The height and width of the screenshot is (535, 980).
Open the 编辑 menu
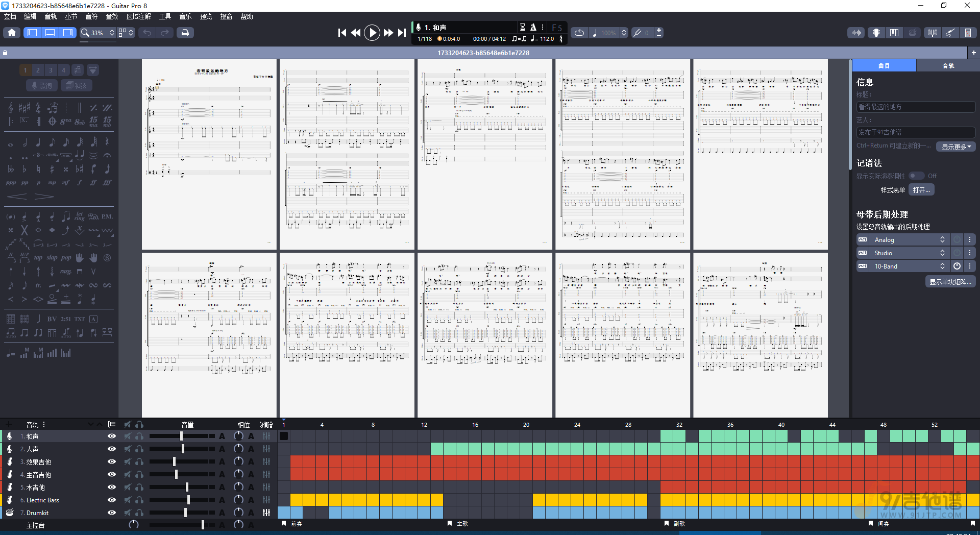pos(30,16)
